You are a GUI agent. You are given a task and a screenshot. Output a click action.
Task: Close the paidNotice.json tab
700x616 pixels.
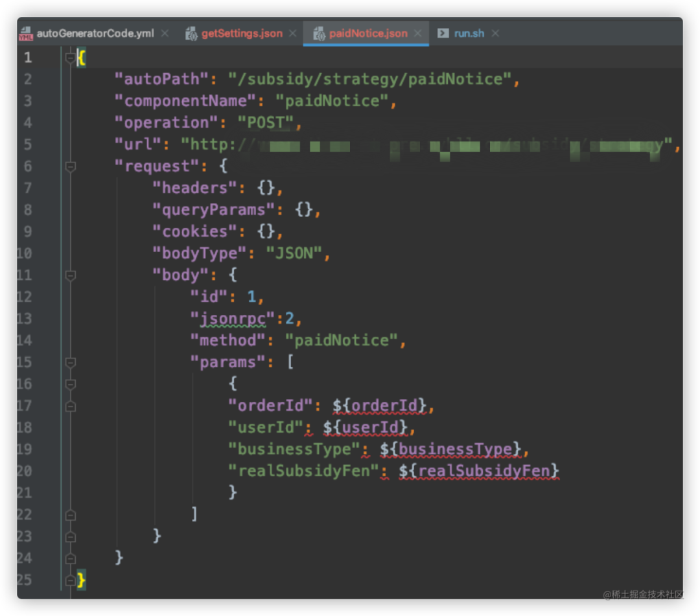[x=417, y=34]
